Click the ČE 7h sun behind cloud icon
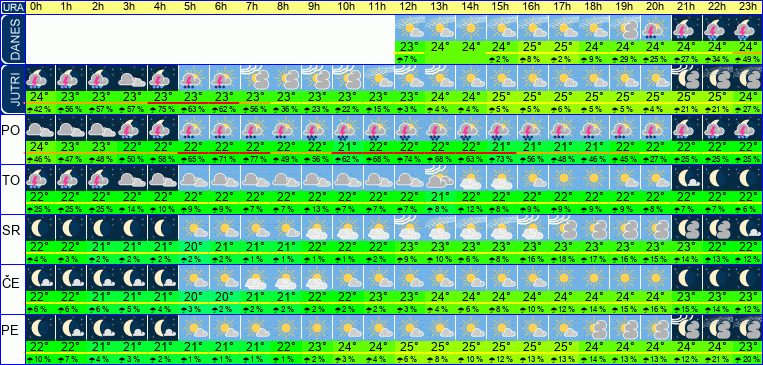Viewport: 763px width, 365px height. (x=256, y=278)
